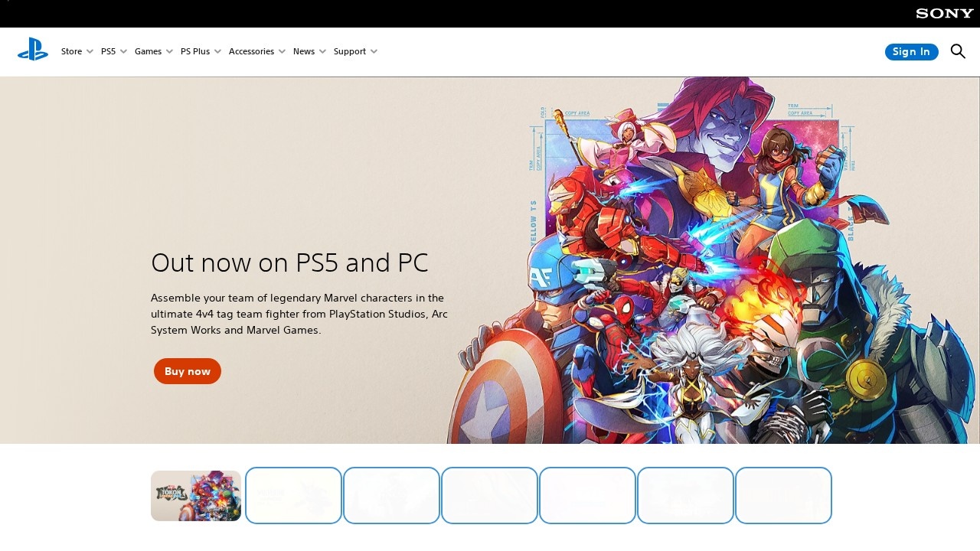The height and width of the screenshot is (551, 980).
Task: Expand the PS5 dropdown chevron
Action: pyautogui.click(x=123, y=52)
